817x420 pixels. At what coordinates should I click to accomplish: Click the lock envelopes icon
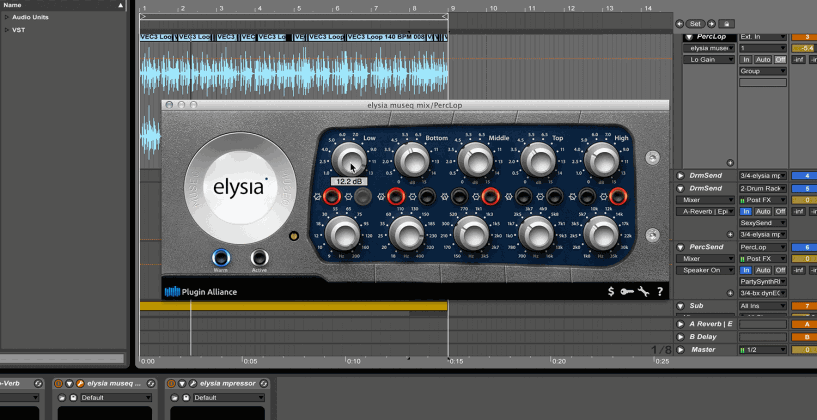[x=726, y=23]
